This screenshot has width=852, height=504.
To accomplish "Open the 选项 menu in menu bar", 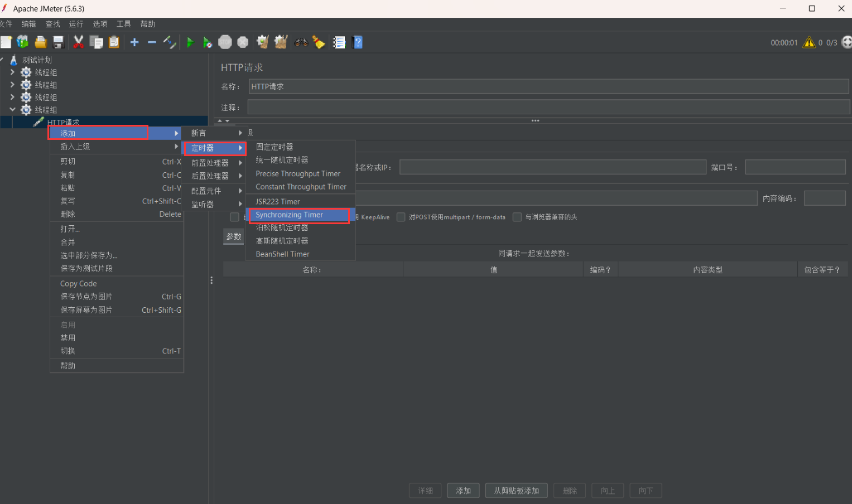I will (x=100, y=24).
